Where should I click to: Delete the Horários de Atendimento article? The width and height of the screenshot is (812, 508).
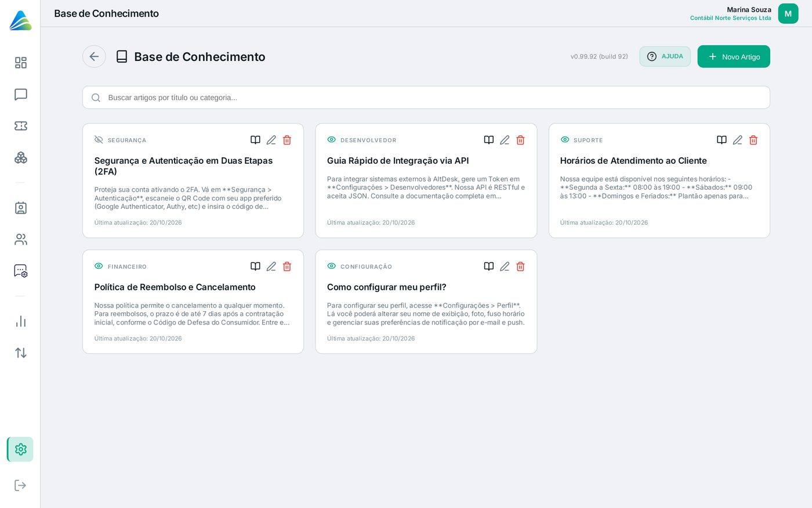point(753,140)
